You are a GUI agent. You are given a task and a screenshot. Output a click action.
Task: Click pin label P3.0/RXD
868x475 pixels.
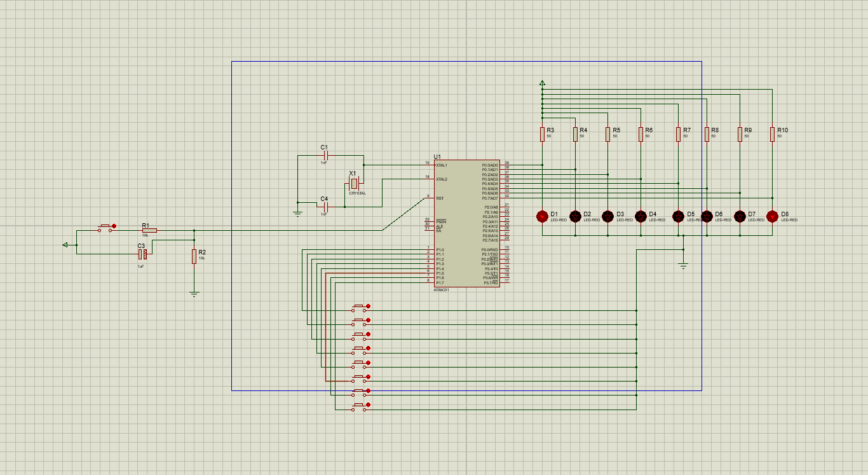(490, 250)
